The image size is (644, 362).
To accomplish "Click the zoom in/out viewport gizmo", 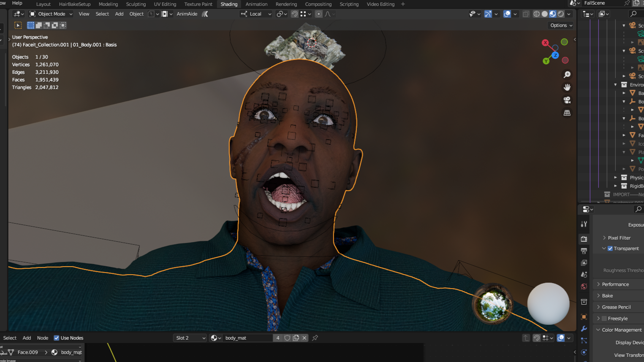I will click(567, 75).
